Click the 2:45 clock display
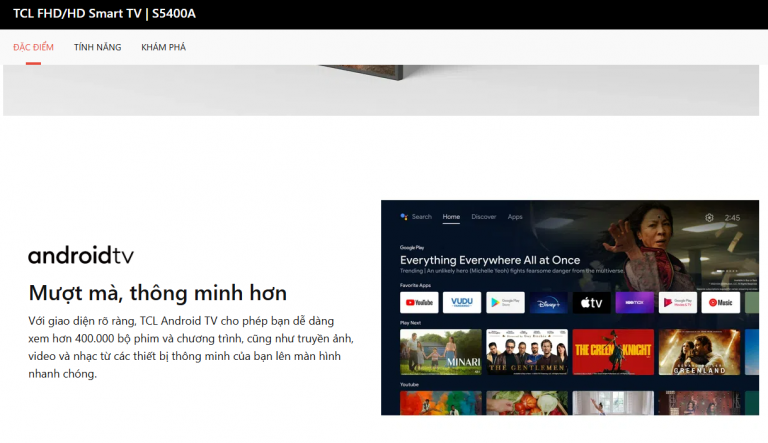The height and width of the screenshot is (443, 768). click(x=732, y=218)
